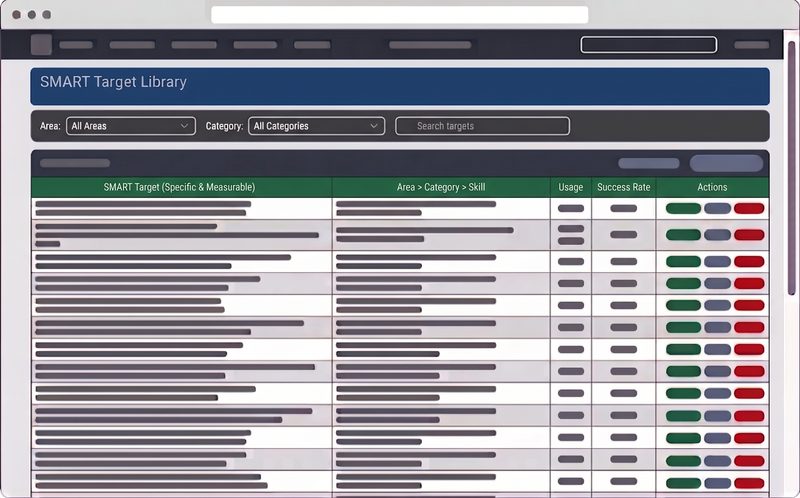The height and width of the screenshot is (498, 800).
Task: Click the outlined search box in navbar
Action: click(x=648, y=45)
